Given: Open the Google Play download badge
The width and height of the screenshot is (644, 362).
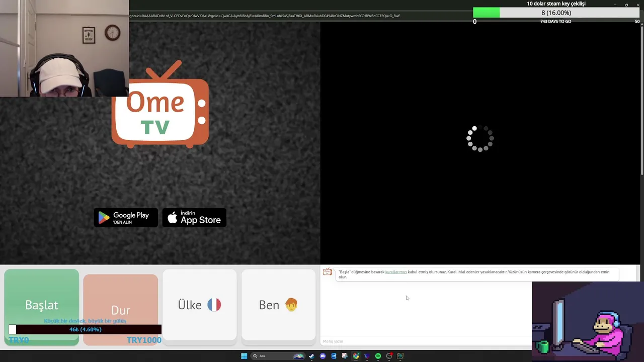Looking at the screenshot, I should [x=126, y=218].
